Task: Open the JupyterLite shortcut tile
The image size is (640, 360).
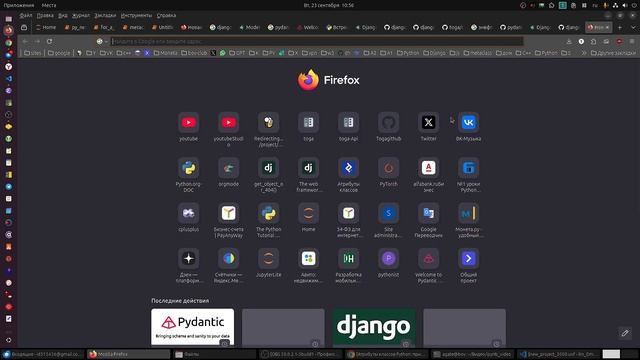Action: 269,258
